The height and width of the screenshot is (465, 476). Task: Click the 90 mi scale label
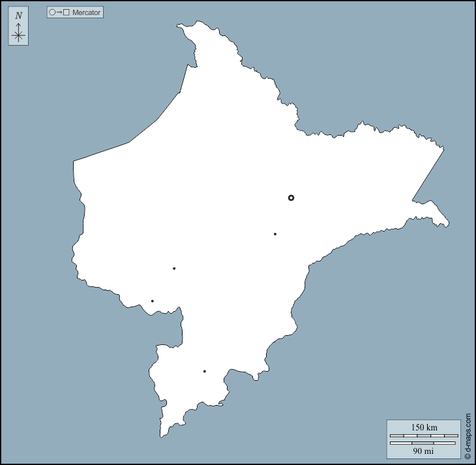click(424, 451)
